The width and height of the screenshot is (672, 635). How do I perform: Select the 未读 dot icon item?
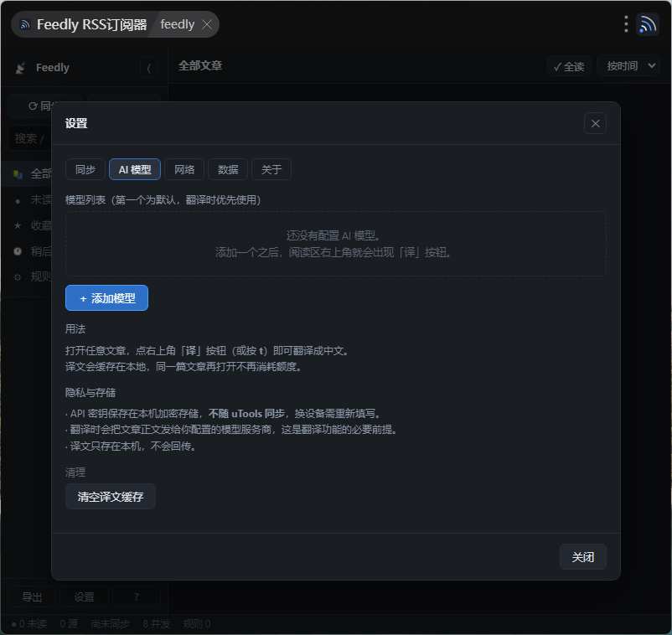(18, 200)
